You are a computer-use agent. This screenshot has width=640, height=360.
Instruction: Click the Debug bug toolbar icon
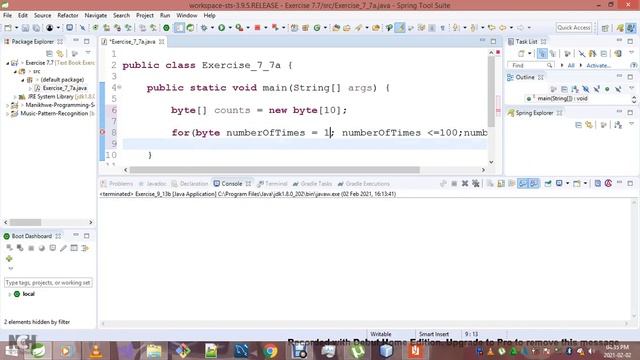click(x=203, y=28)
